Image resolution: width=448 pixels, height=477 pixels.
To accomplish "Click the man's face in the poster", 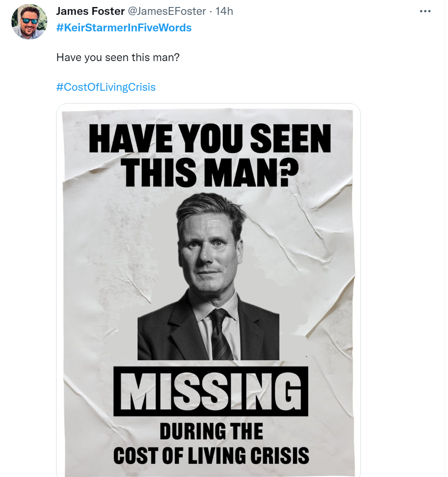I will [x=209, y=252].
